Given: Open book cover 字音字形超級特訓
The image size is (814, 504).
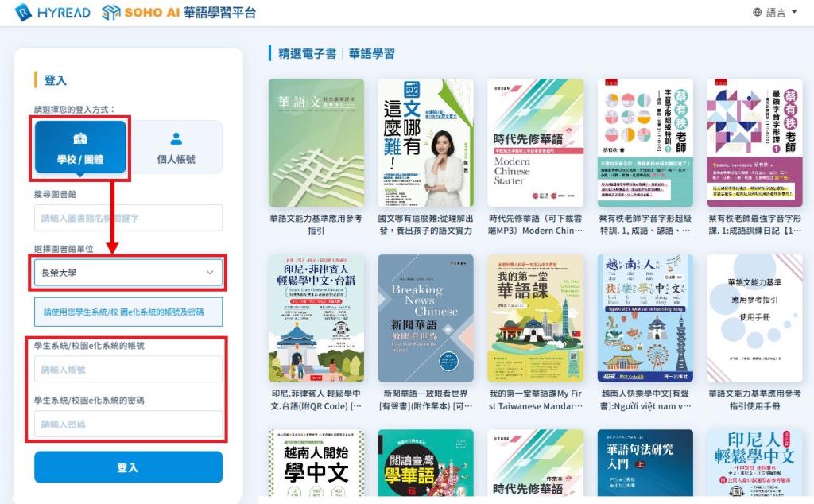Looking at the screenshot, I should click(x=645, y=143).
